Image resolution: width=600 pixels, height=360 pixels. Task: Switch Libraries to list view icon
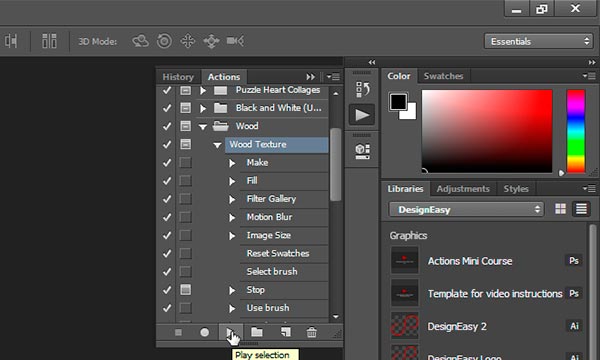(x=581, y=209)
